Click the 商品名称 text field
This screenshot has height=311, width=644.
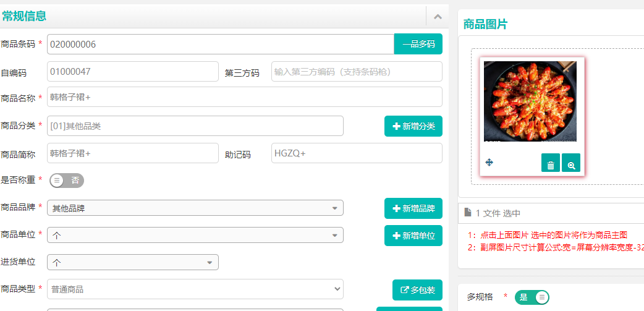(244, 97)
